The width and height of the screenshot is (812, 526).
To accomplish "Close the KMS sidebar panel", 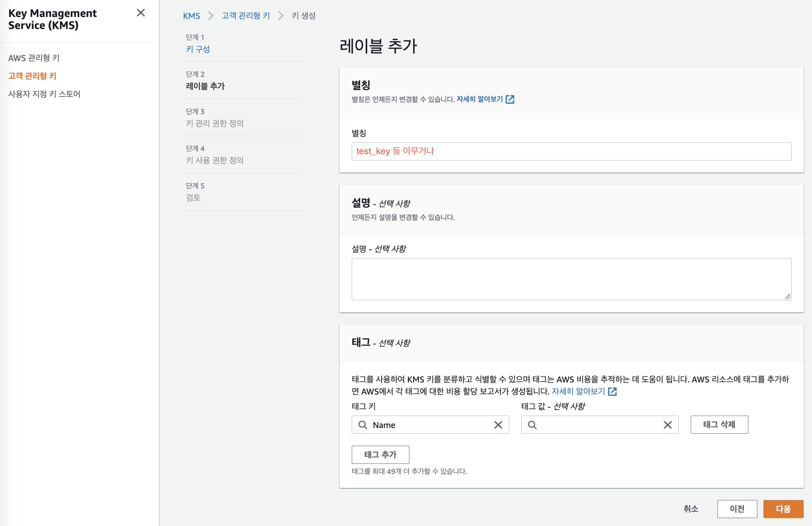I will click(x=141, y=13).
